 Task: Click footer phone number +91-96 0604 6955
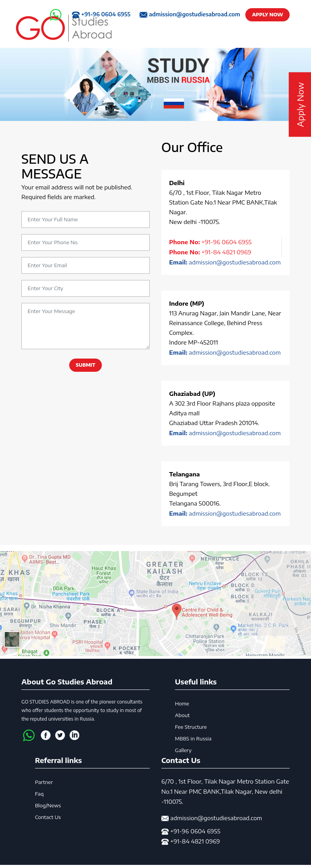pos(195,831)
